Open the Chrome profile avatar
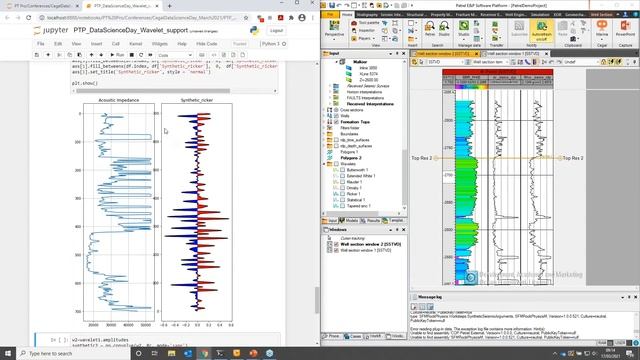This screenshot has height=360, width=640. pyautogui.click(x=302, y=18)
